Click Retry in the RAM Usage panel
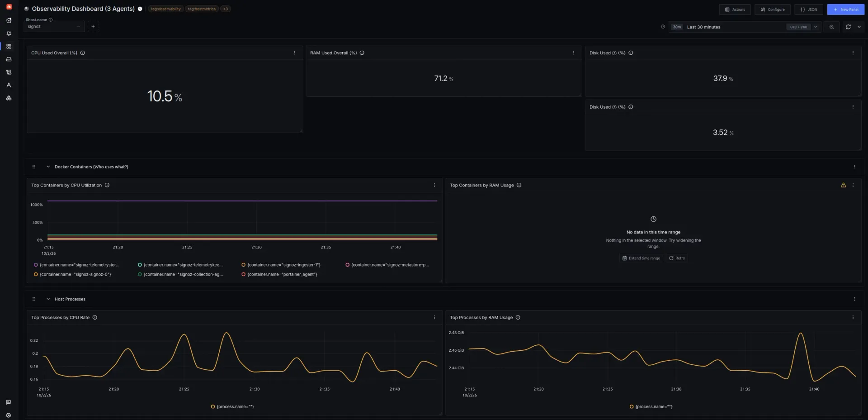 (x=677, y=258)
